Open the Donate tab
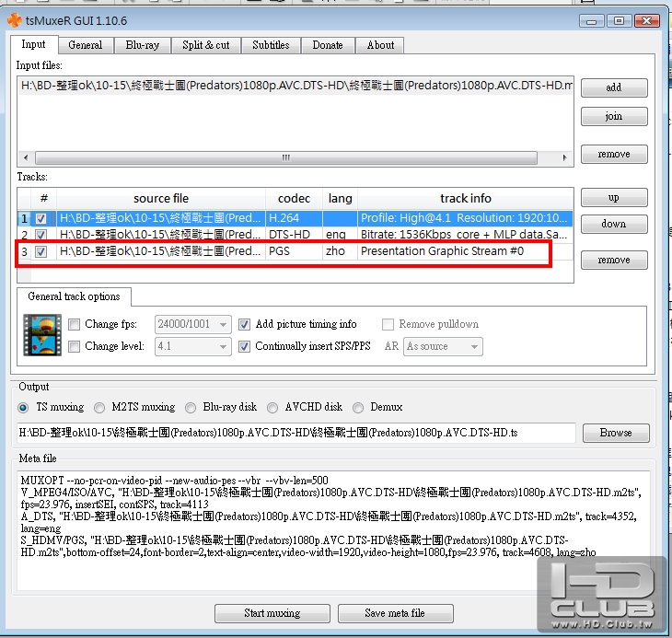This screenshot has height=638, width=672. coord(328,45)
